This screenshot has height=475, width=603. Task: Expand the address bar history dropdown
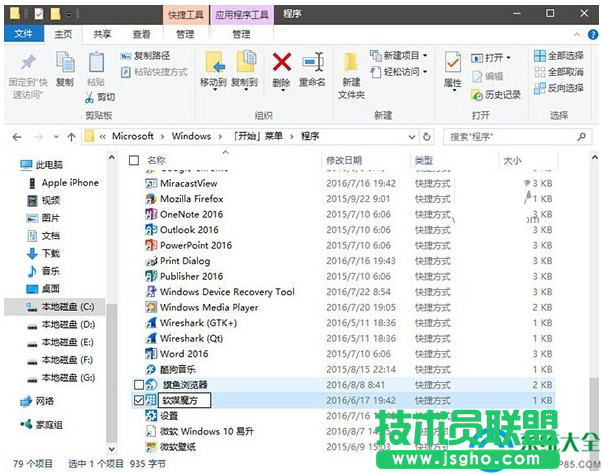(412, 137)
